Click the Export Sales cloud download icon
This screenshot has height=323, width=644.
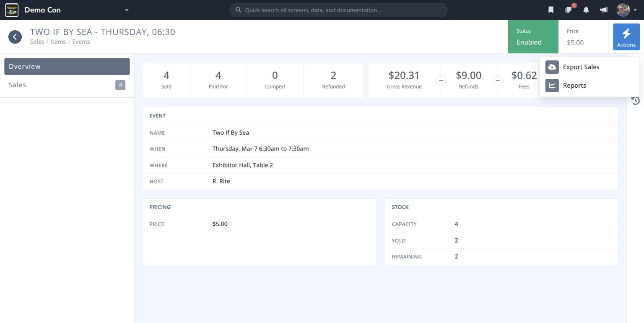552,67
